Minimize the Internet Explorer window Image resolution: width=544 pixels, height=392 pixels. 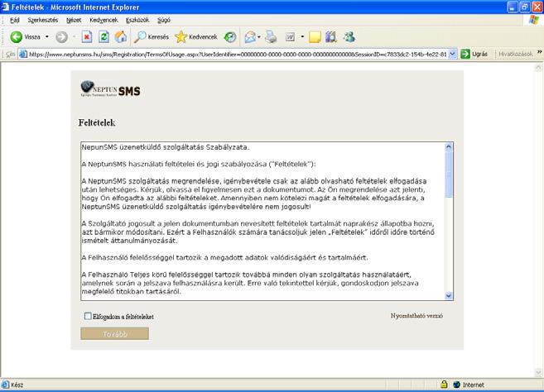[x=512, y=7]
